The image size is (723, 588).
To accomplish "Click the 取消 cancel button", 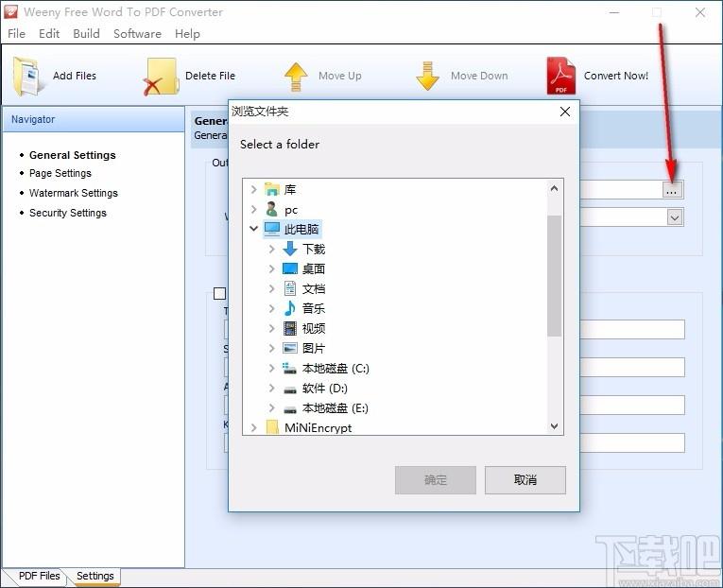I will click(x=525, y=480).
